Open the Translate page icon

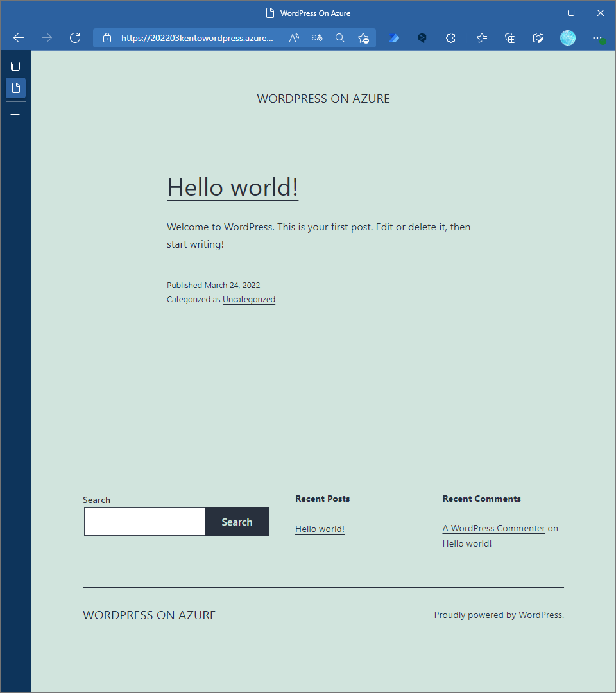[x=316, y=38]
